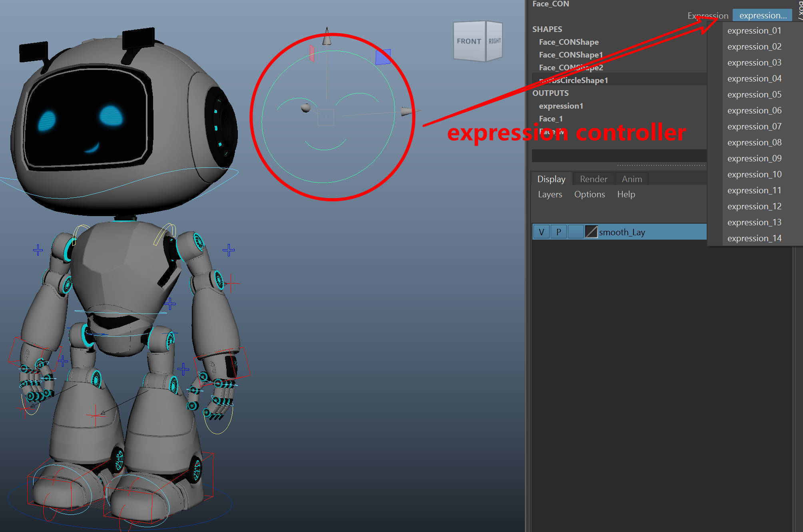Pick expression_12 option
The width and height of the screenshot is (803, 532).
[754, 206]
